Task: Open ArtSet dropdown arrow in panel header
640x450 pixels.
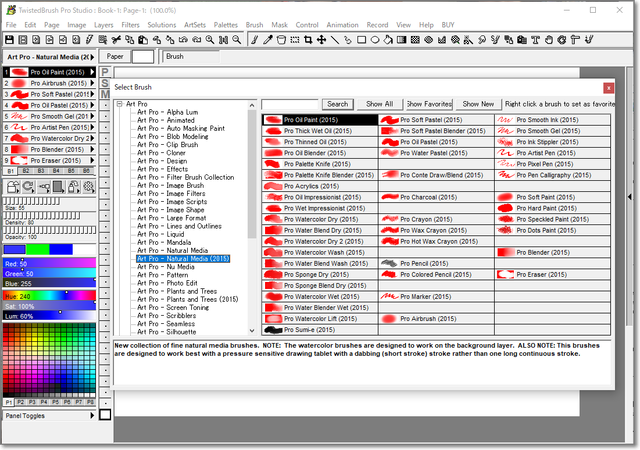Action: click(92, 57)
